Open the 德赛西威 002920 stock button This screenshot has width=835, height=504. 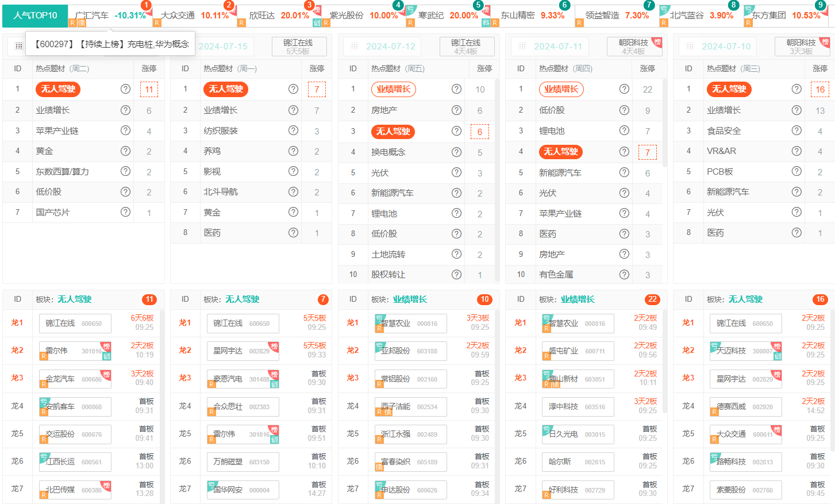[746, 407]
